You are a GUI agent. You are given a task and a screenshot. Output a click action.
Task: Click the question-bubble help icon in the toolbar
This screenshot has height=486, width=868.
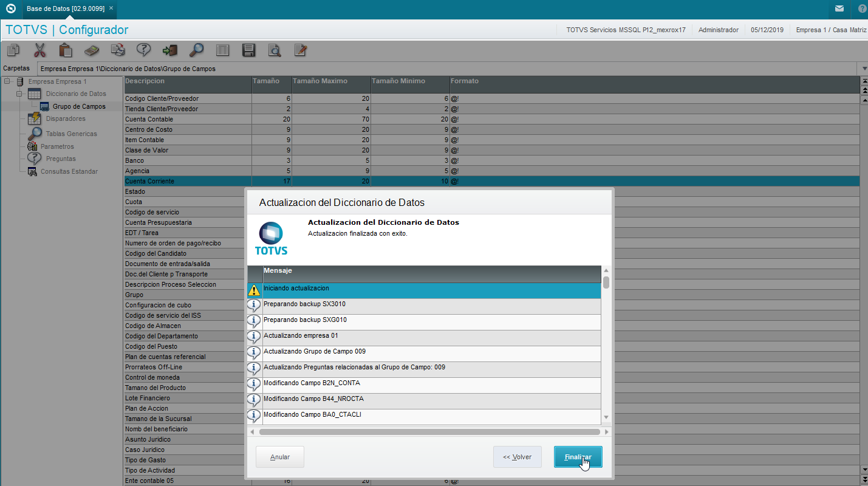[143, 50]
